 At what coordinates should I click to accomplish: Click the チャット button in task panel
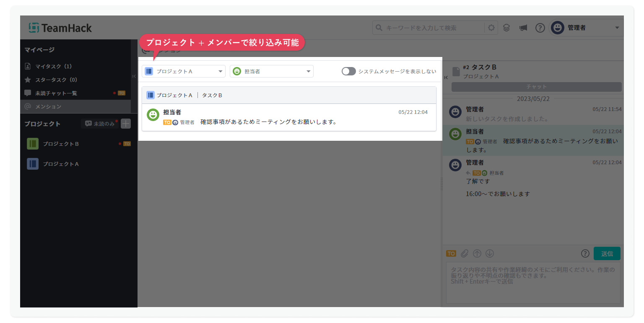click(536, 87)
